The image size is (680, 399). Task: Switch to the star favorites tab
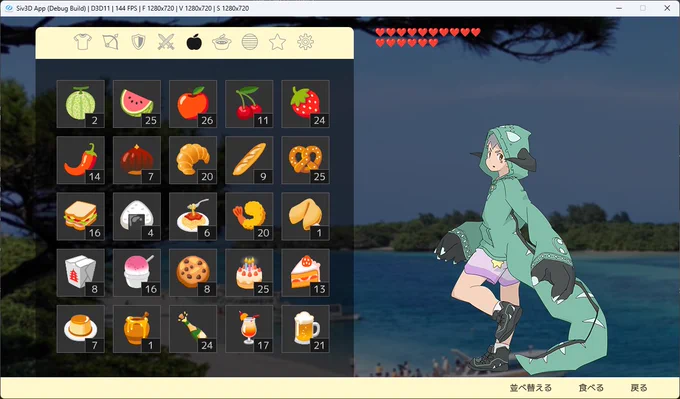tap(278, 42)
